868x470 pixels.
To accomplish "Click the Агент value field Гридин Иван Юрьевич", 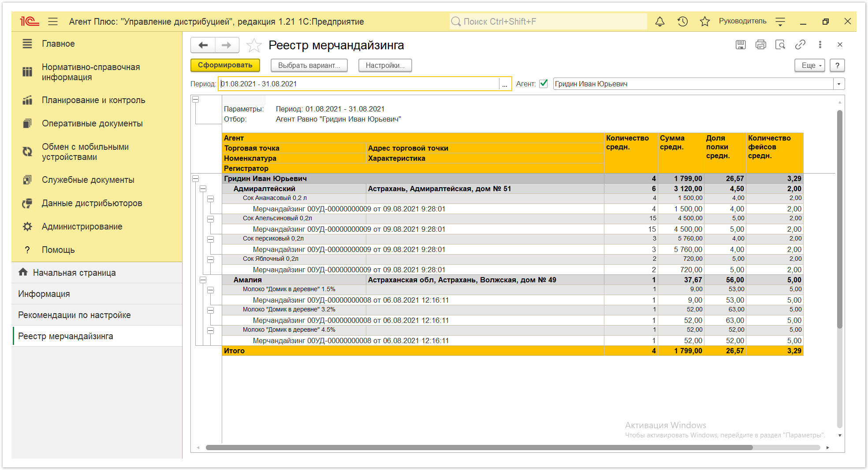I will pyautogui.click(x=693, y=84).
